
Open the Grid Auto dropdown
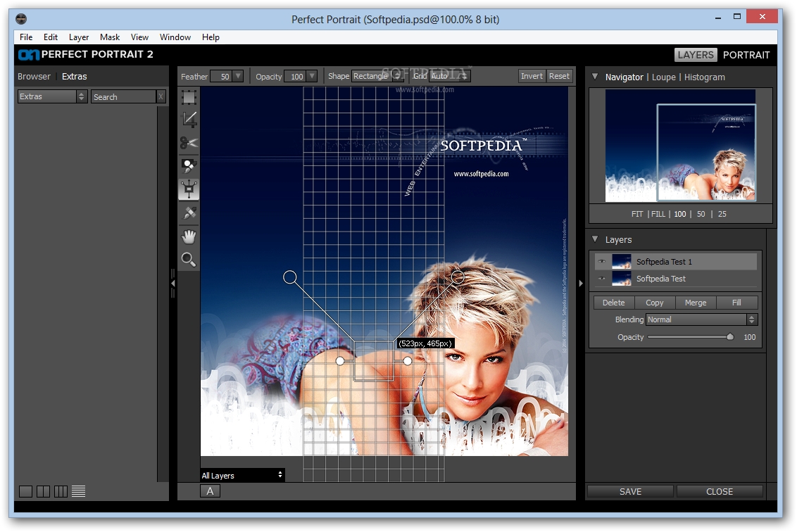click(450, 76)
